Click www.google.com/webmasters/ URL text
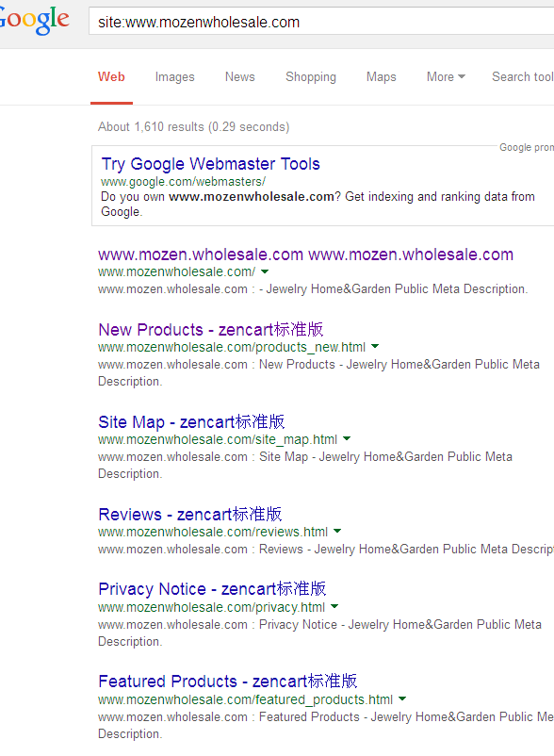This screenshot has width=554, height=756. (183, 182)
